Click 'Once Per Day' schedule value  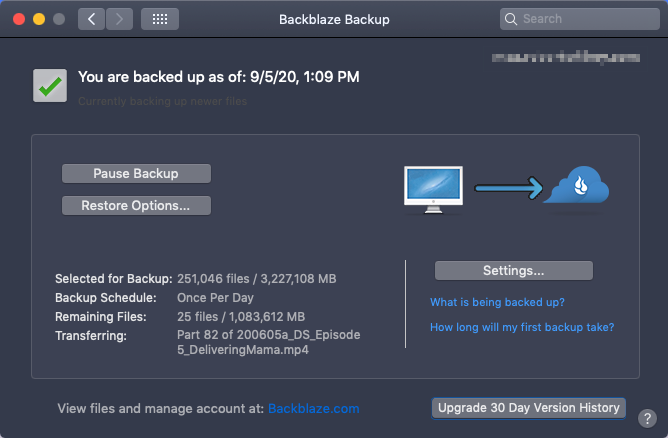pos(215,298)
